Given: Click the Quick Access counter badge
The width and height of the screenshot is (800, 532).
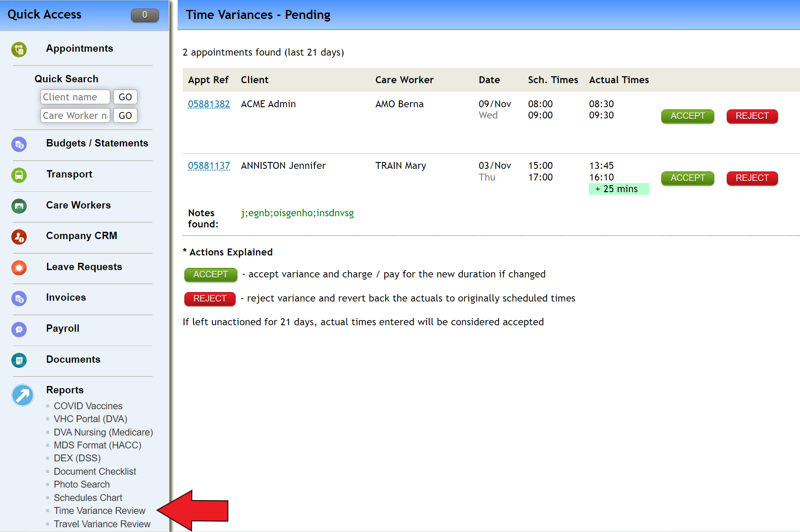Looking at the screenshot, I should (x=145, y=15).
